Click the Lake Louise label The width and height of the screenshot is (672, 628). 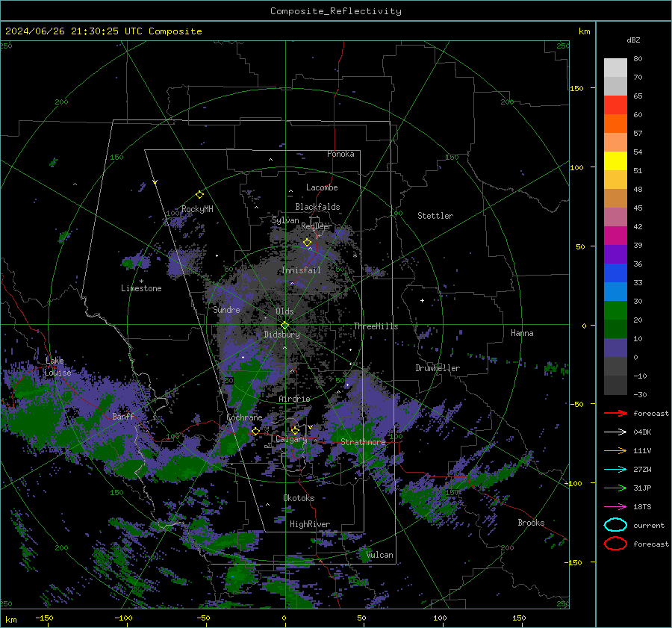click(x=57, y=367)
